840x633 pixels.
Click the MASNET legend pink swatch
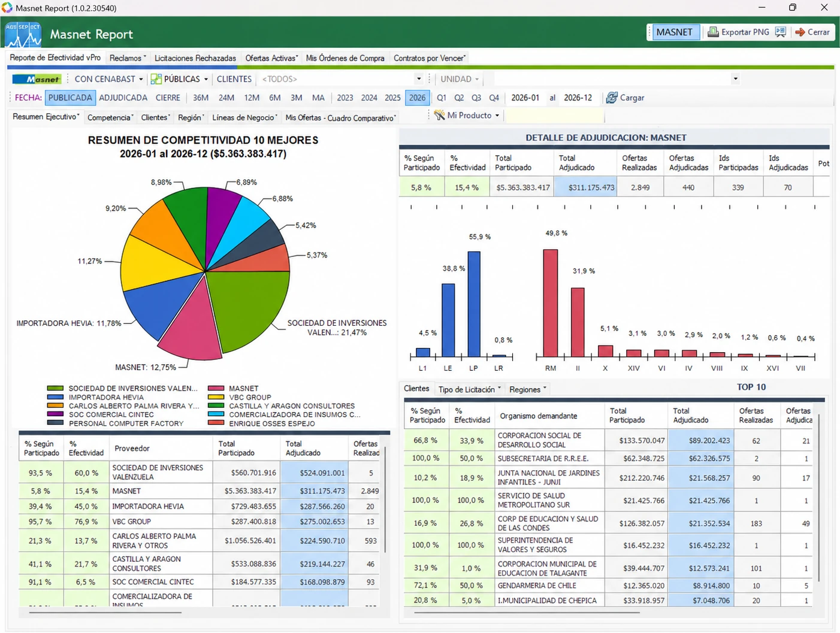216,388
